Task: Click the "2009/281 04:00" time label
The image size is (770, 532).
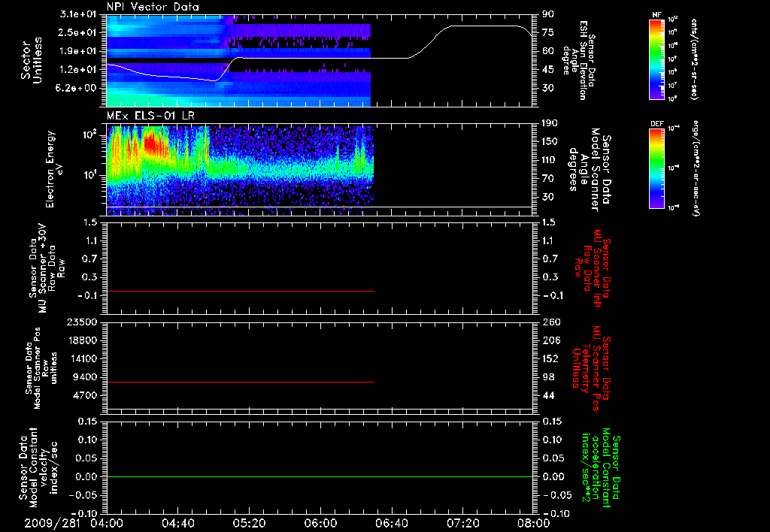Action: (74, 523)
